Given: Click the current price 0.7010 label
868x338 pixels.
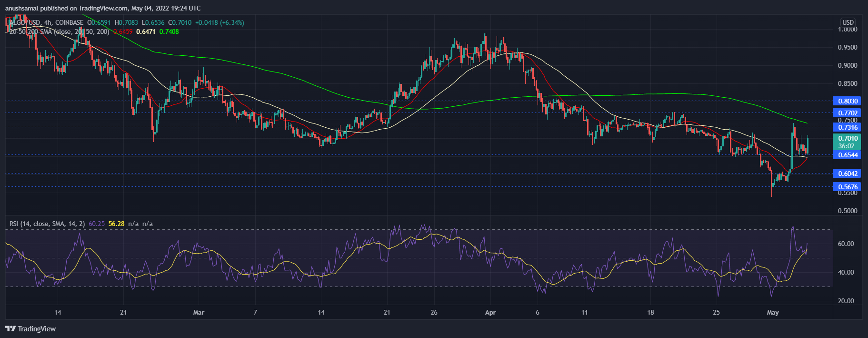Looking at the screenshot, I should (848, 138).
